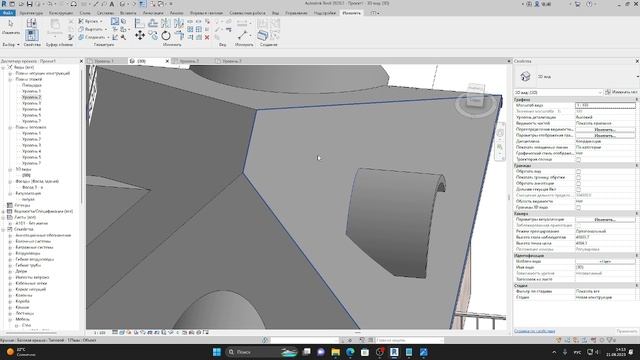Click Изменить for visibility/graphics overrides
The height and width of the screenshot is (360, 640).
[x=605, y=129]
